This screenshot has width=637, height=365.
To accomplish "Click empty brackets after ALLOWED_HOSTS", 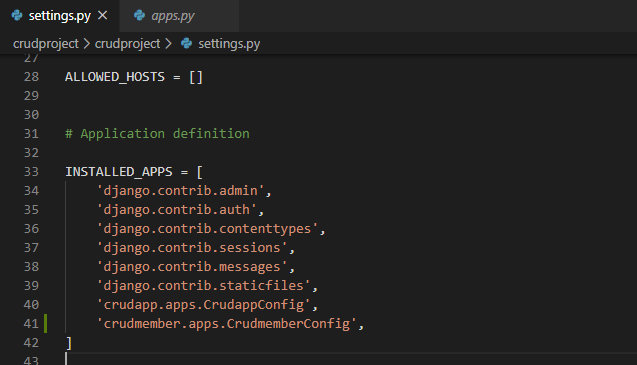I will click(196, 77).
